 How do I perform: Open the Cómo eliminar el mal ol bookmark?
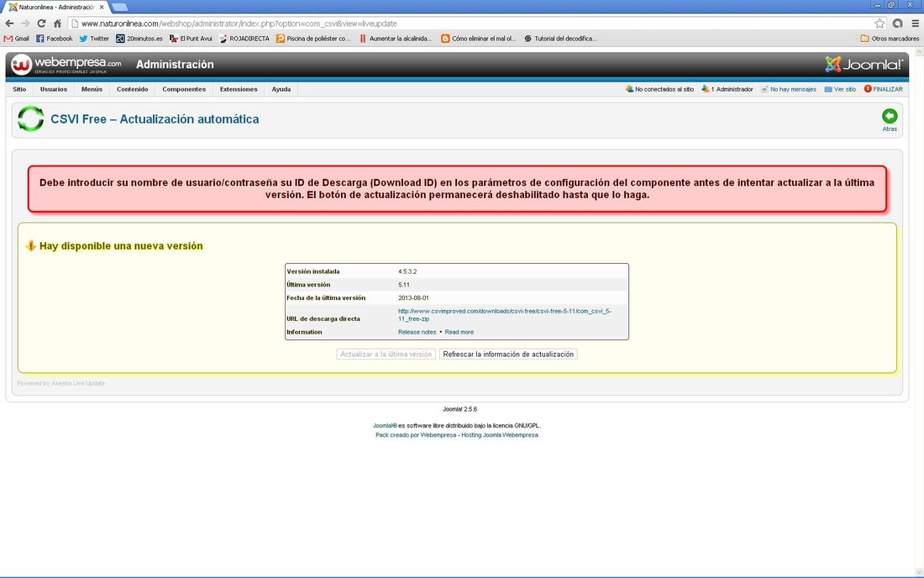click(x=479, y=39)
